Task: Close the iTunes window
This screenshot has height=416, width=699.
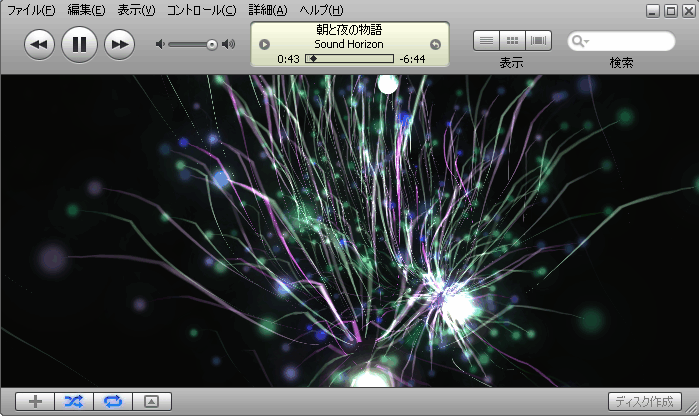Action: (x=689, y=11)
